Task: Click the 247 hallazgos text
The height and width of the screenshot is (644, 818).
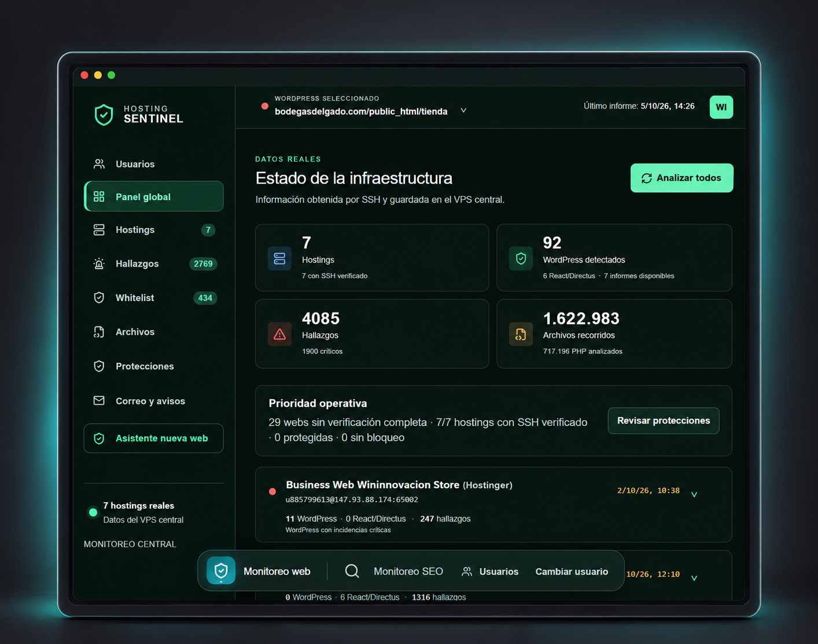Action: (x=445, y=518)
